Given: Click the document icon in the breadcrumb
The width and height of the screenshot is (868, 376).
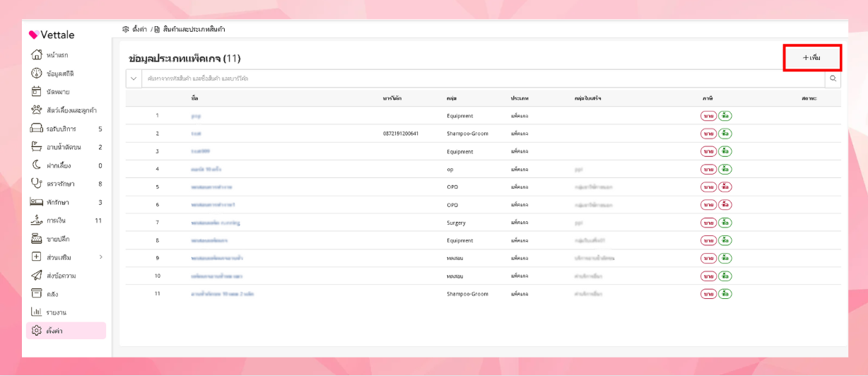Looking at the screenshot, I should [x=157, y=30].
